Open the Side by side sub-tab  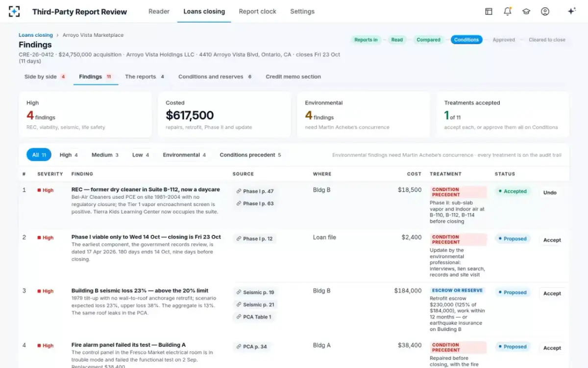click(x=45, y=77)
